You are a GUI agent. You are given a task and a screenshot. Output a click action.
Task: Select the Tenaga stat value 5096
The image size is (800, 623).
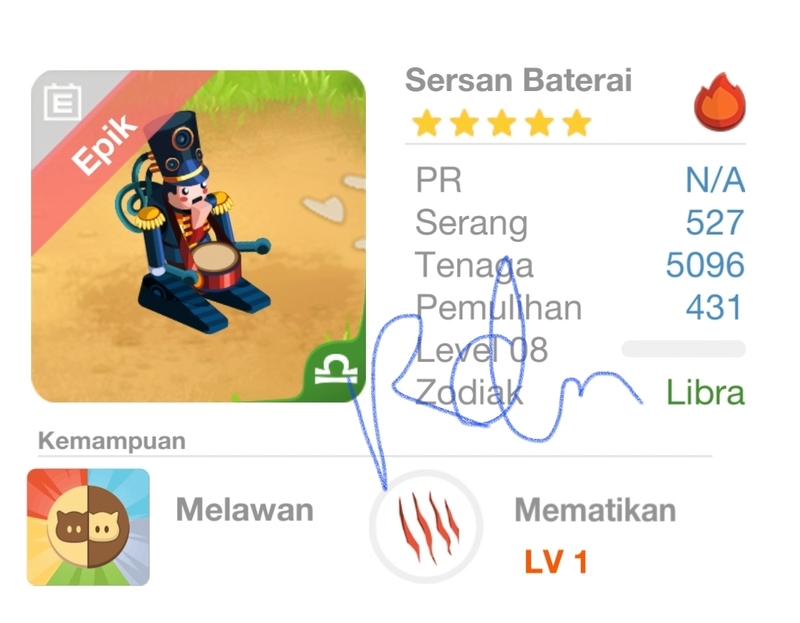(705, 265)
